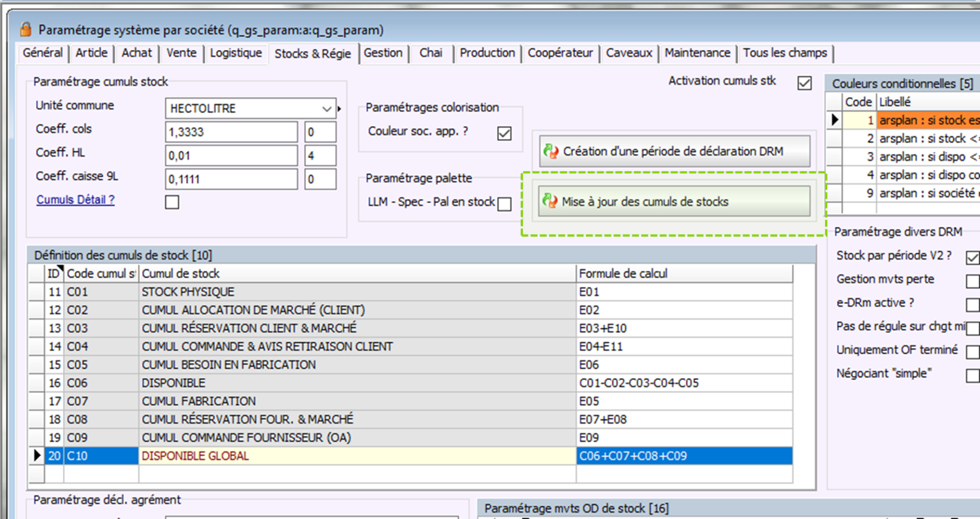This screenshot has width=980, height=519.
Task: Select the STOCK PHYSIQUE row C01
Action: tap(188, 292)
